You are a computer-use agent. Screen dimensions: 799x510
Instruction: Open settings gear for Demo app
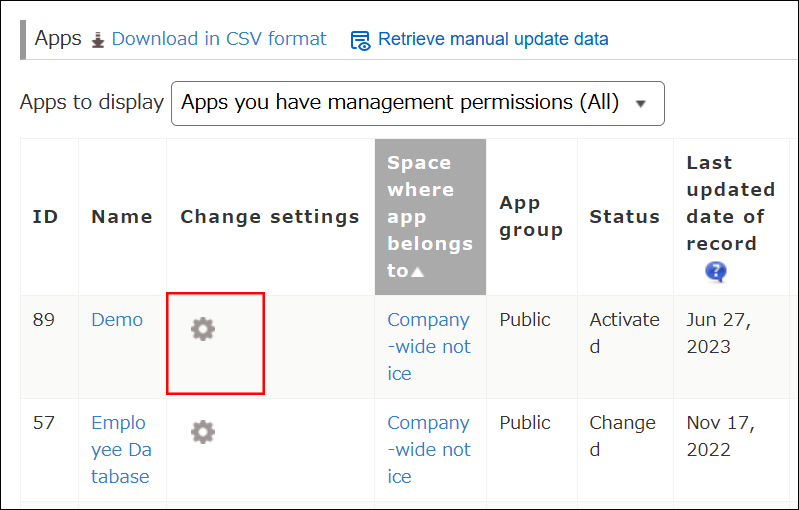pyautogui.click(x=203, y=328)
